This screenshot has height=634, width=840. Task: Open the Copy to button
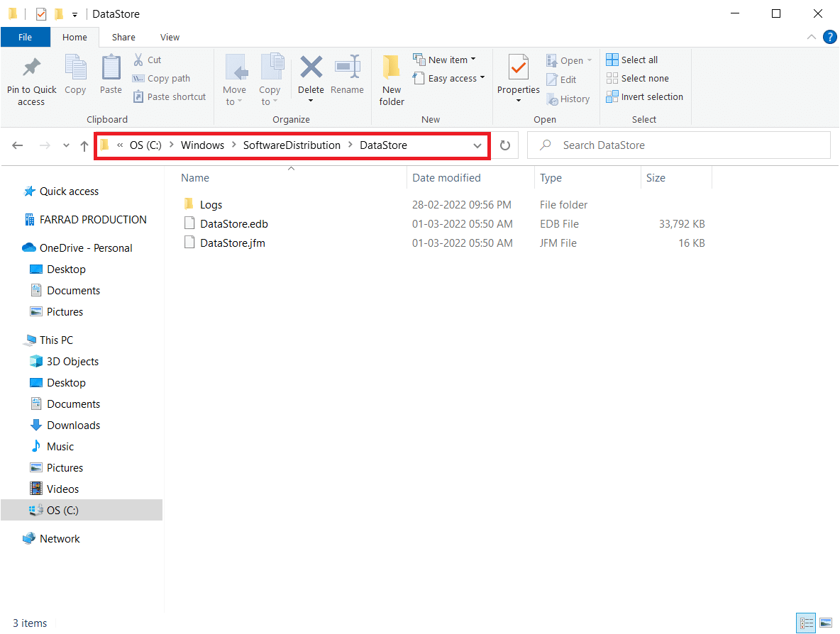270,80
